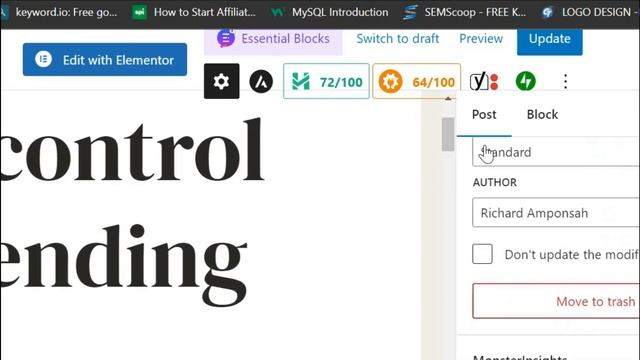Open the Author dropdown showing Richard Amponsah
This screenshot has height=360, width=640.
point(556,213)
